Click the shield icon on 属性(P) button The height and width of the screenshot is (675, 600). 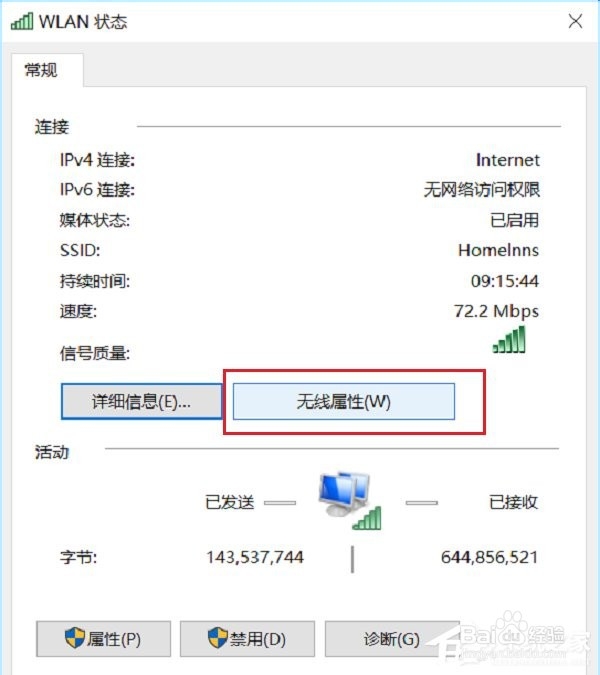[75, 638]
